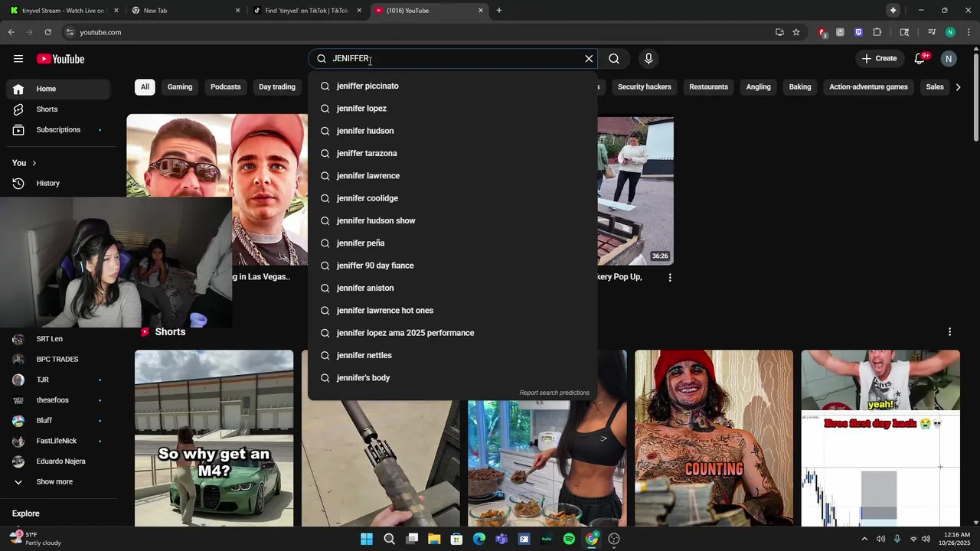Viewport: 980px width, 551px height.
Task: Open the Chrome three-dot menu
Action: (967, 32)
